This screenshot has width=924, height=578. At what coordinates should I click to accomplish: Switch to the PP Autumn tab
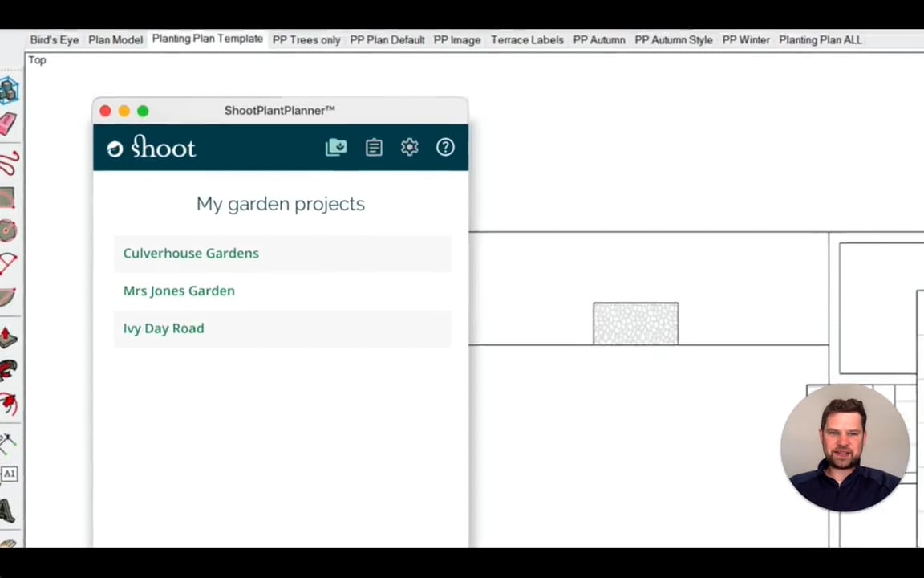point(598,40)
